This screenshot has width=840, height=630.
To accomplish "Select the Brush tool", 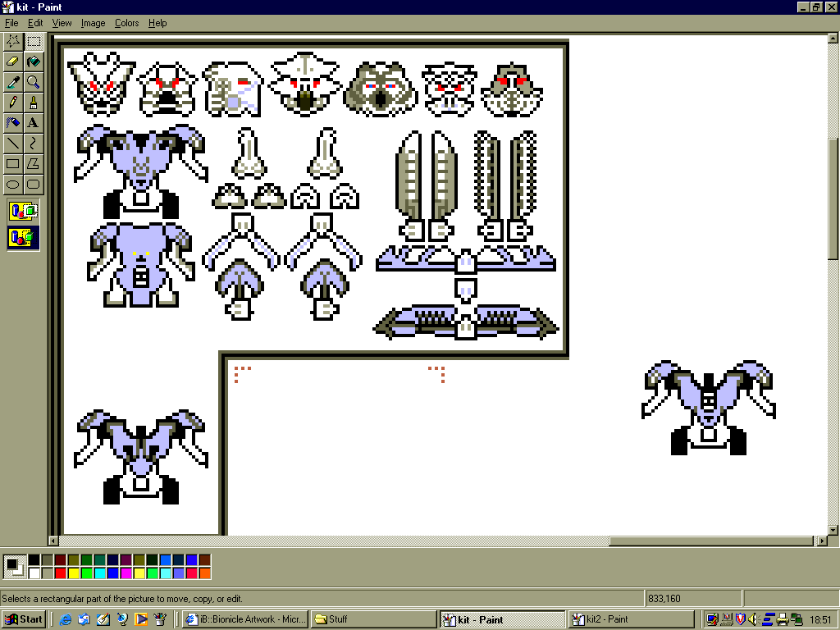I will click(33, 103).
